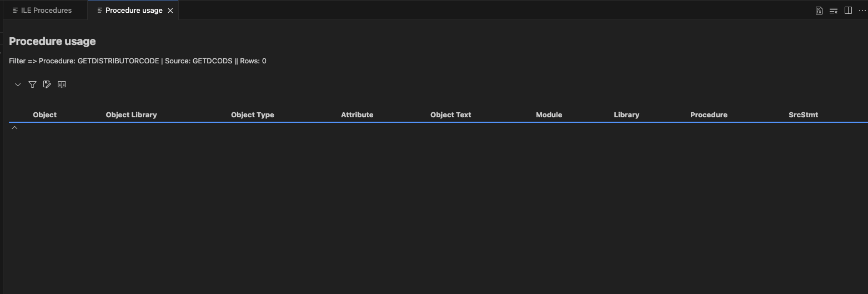Sort by the Object Library column header
The height and width of the screenshot is (294, 868).
[131, 115]
